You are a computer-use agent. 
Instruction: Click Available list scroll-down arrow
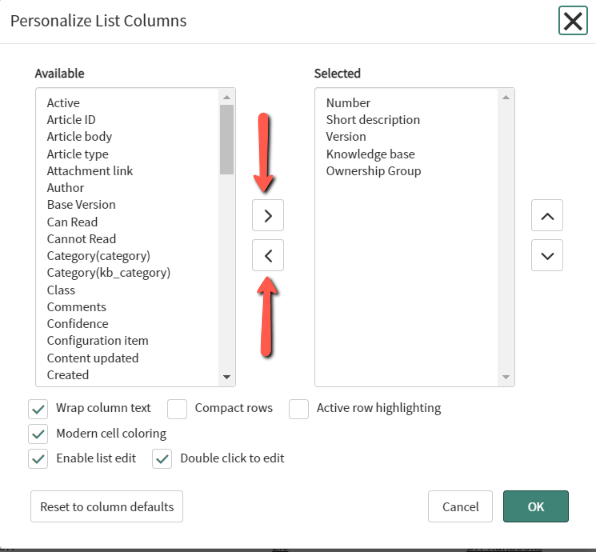pyautogui.click(x=227, y=377)
